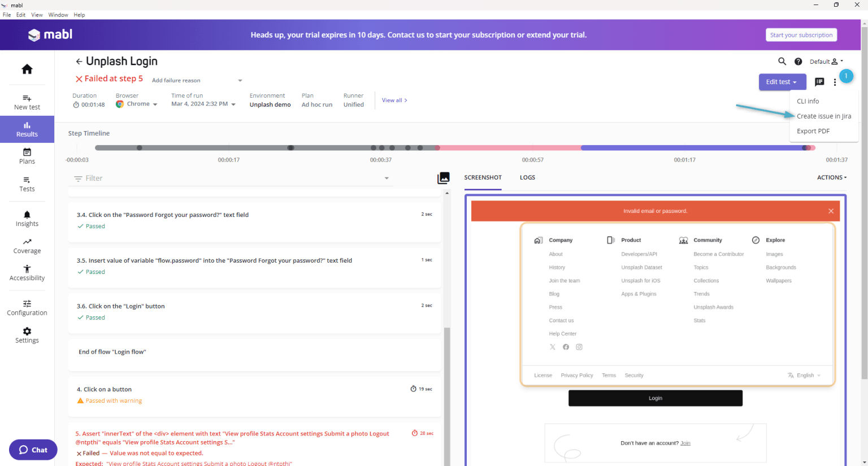Open the Actions dropdown
The height and width of the screenshot is (466, 868).
[x=831, y=177]
